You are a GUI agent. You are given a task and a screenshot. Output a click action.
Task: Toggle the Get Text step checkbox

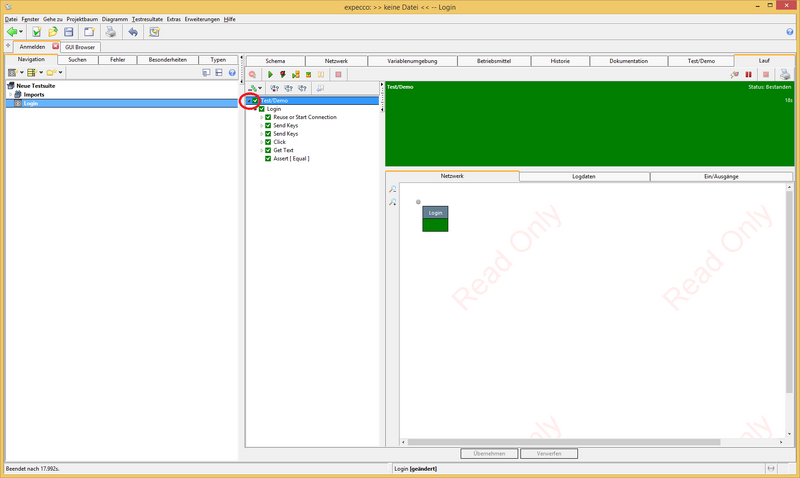(268, 150)
